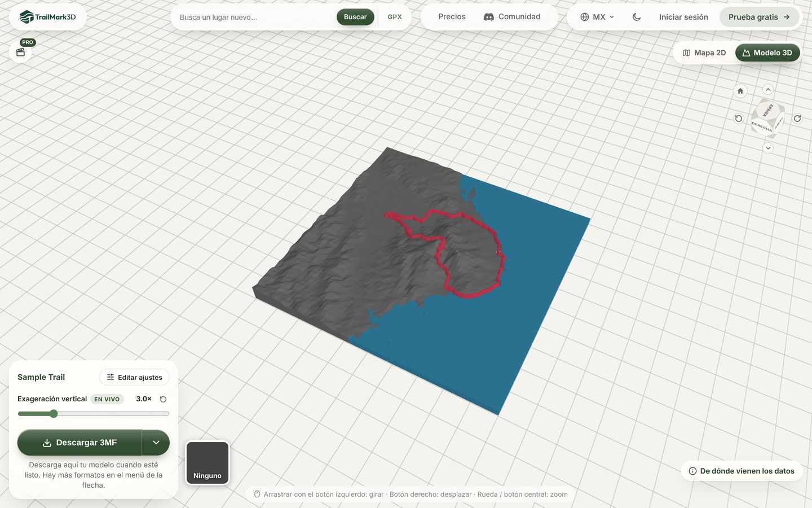Viewport: 812px width, 508px height.
Task: Reset the view with the home icon
Action: point(740,91)
